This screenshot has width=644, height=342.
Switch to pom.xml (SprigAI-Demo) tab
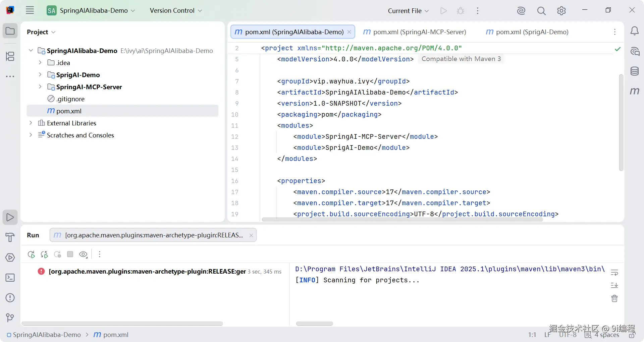tap(527, 32)
